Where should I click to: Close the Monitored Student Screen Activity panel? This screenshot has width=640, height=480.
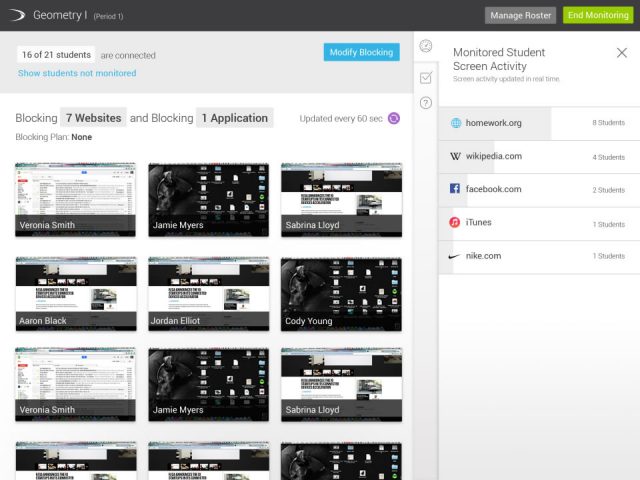(621, 53)
